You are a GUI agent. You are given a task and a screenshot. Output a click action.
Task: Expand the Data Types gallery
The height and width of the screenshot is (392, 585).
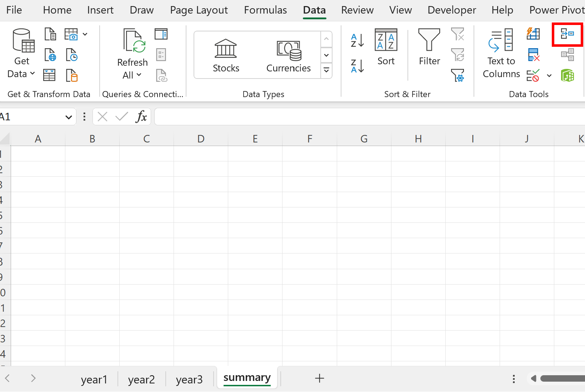pos(326,70)
